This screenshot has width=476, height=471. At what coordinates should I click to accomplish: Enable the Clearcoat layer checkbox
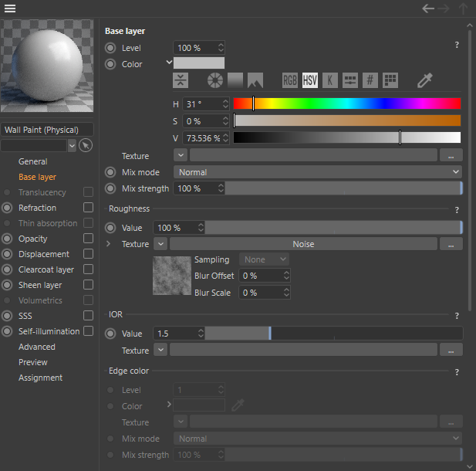pos(88,269)
